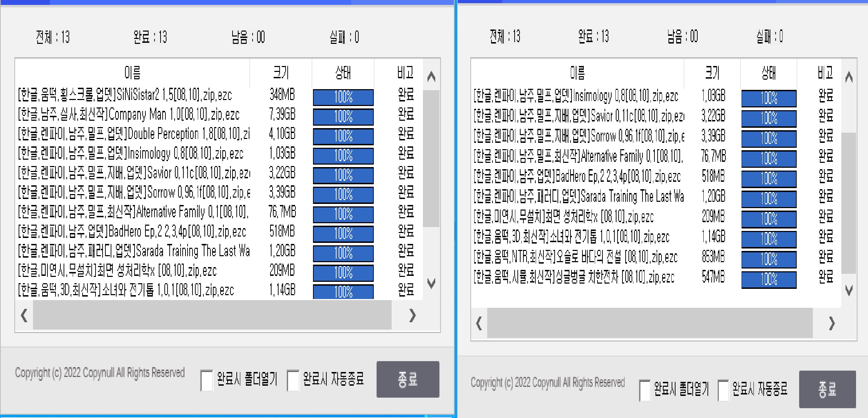The width and height of the screenshot is (868, 418).
Task: Click the right horizontal scroll arrow in right window
Action: (831, 323)
